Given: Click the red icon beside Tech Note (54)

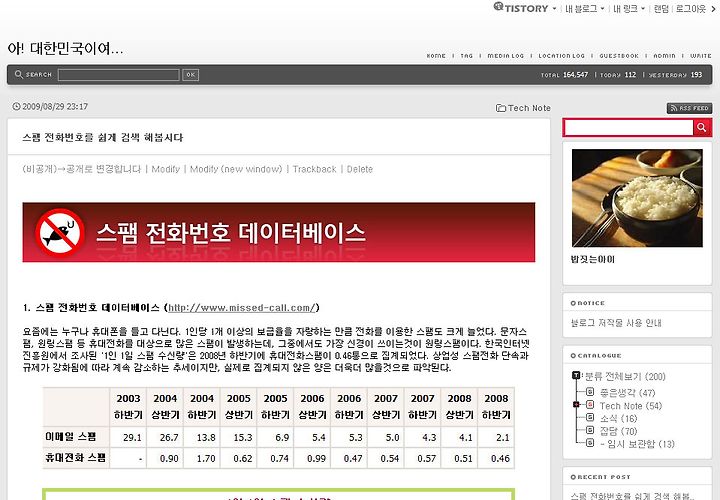Looking at the screenshot, I should 590,404.
